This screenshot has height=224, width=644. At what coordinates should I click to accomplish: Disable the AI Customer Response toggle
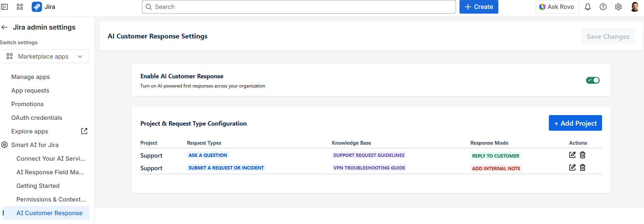pyautogui.click(x=592, y=80)
